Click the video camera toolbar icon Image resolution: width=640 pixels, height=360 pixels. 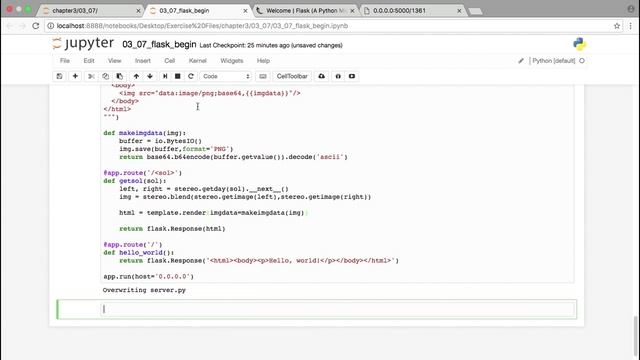[352, 76]
